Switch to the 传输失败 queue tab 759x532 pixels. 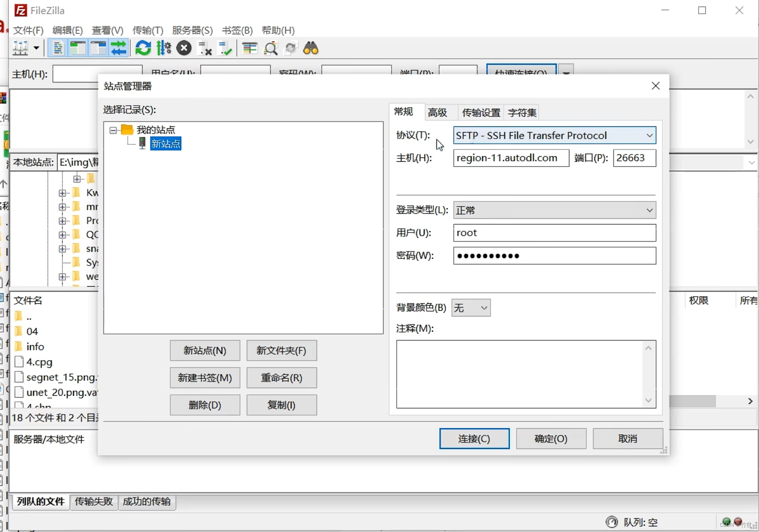pyautogui.click(x=93, y=501)
